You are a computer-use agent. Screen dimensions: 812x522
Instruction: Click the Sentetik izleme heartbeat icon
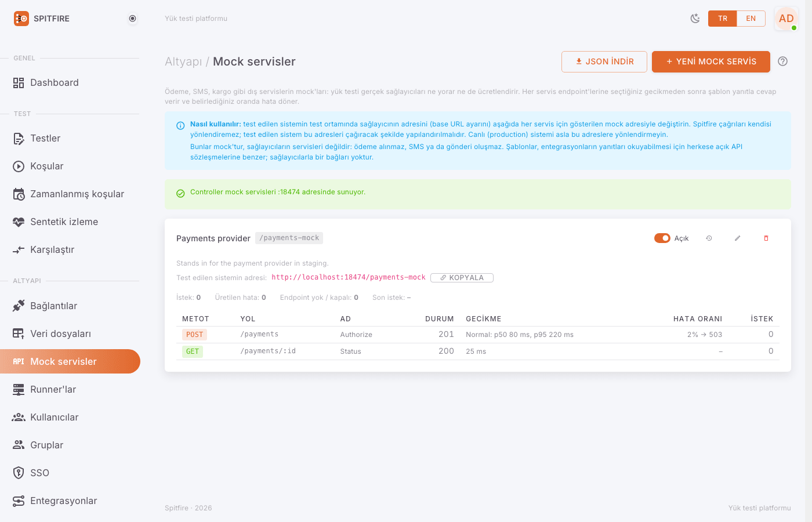click(x=19, y=222)
